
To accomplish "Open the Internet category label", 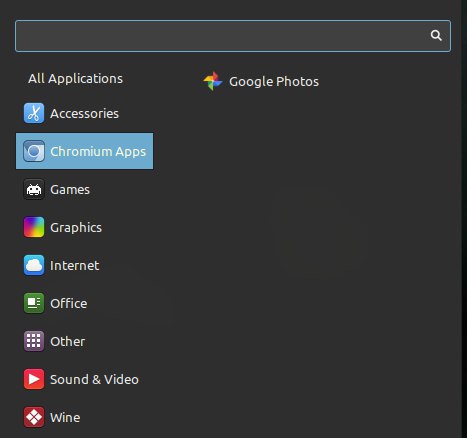I will coord(75,266).
